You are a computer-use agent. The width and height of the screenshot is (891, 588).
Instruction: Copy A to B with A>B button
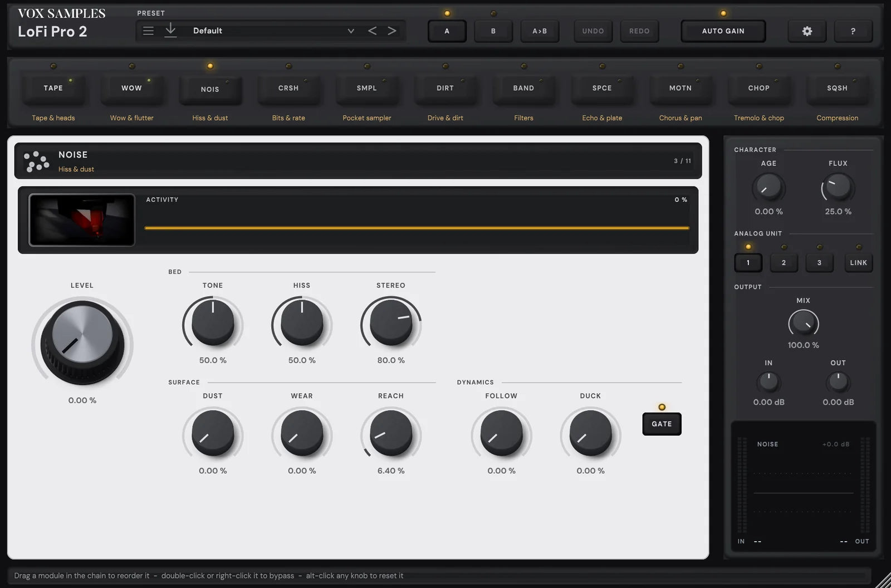(x=540, y=31)
